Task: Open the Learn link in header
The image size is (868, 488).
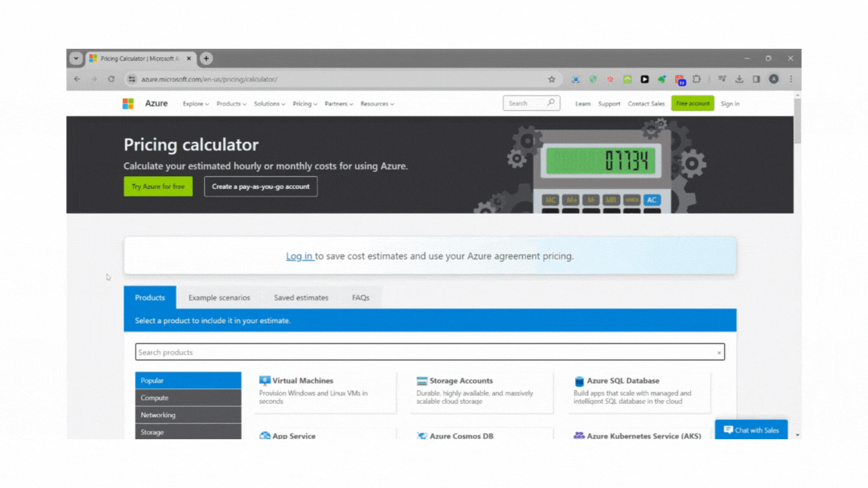Action: (583, 103)
